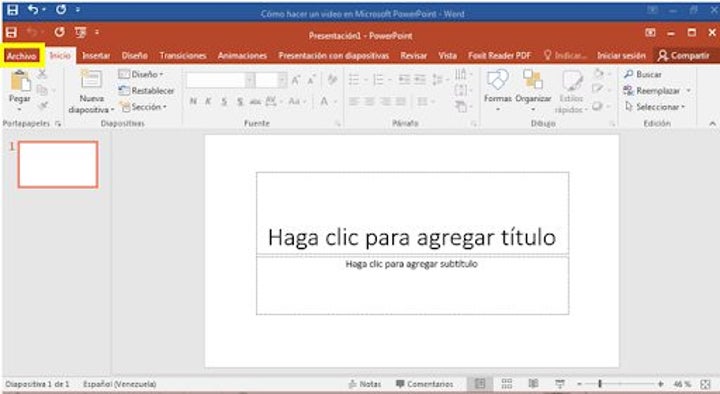Click the bulleted list icon
This screenshot has width=720, height=394.
coord(354,80)
